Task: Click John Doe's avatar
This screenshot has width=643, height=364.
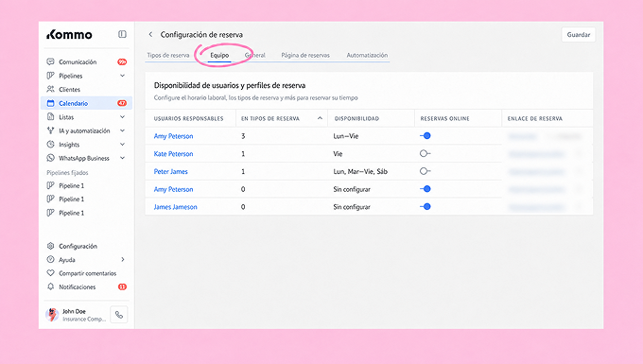Action: tap(52, 315)
